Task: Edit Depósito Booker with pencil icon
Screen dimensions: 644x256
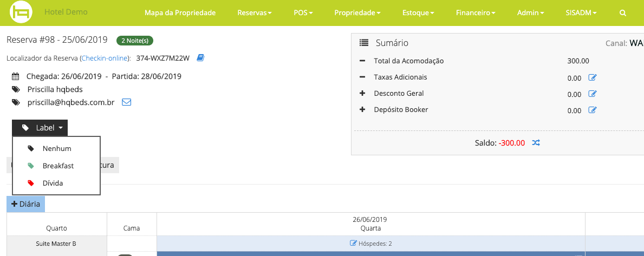Action: [593, 110]
